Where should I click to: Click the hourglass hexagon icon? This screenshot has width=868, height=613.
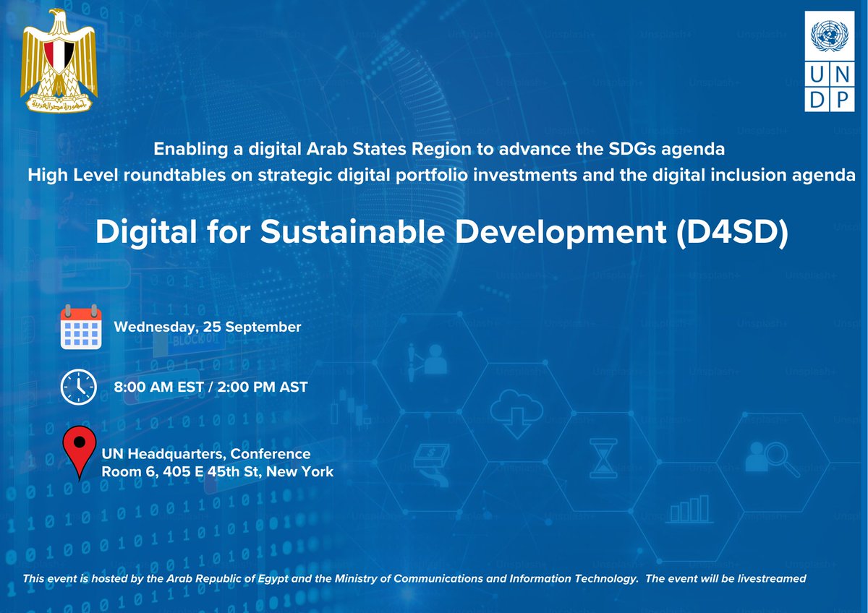[x=603, y=458]
